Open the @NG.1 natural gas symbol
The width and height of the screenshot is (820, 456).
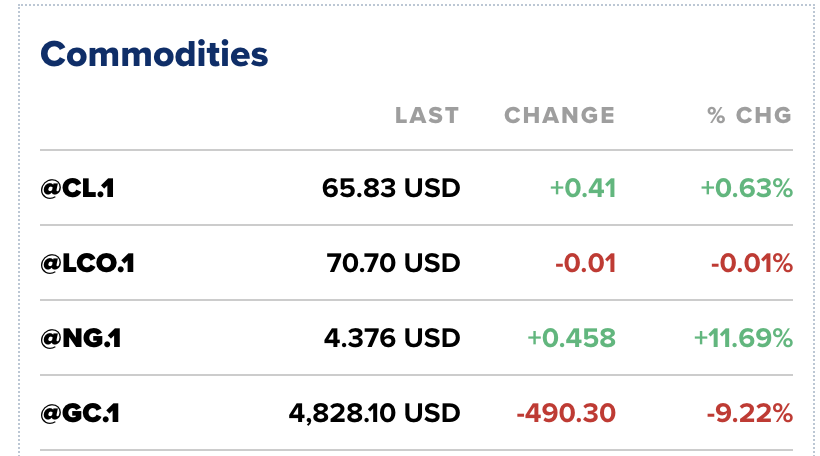coord(80,338)
